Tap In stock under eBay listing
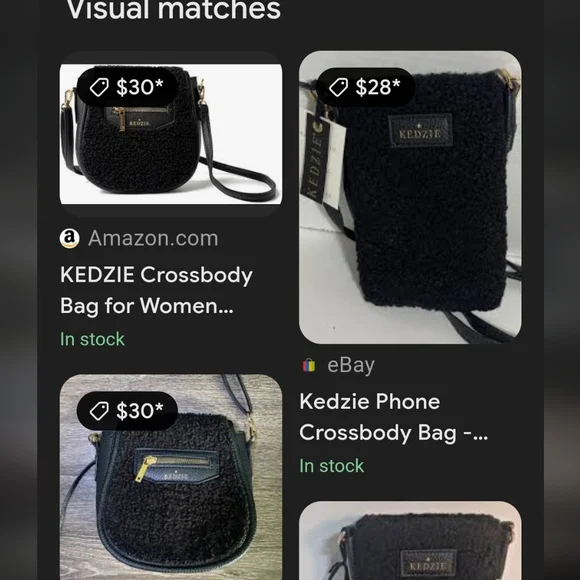This screenshot has width=580, height=580. click(331, 466)
